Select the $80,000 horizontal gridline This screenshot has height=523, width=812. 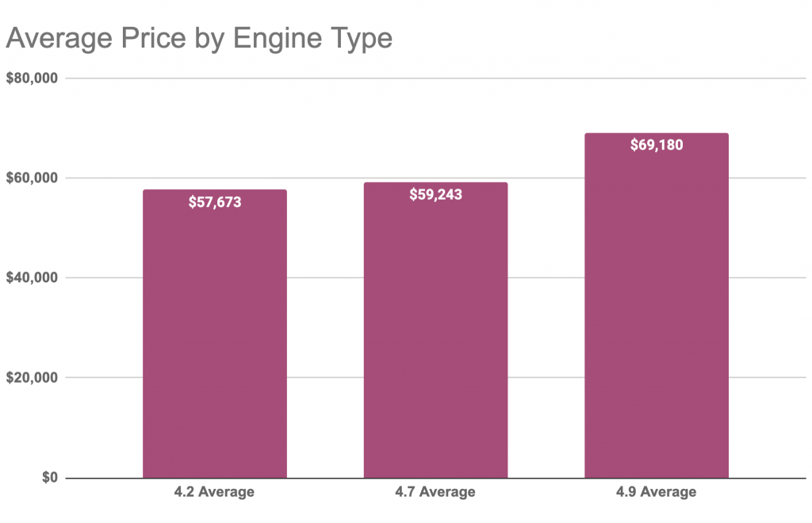click(x=436, y=78)
